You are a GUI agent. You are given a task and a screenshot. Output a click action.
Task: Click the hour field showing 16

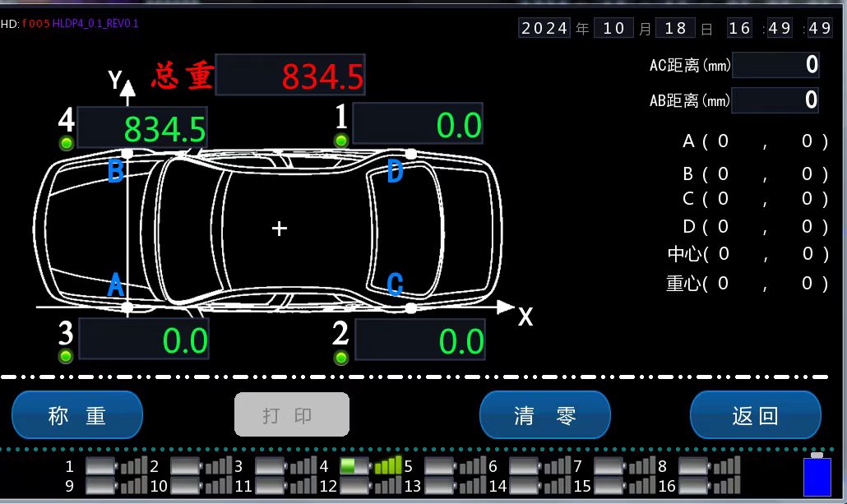click(739, 28)
